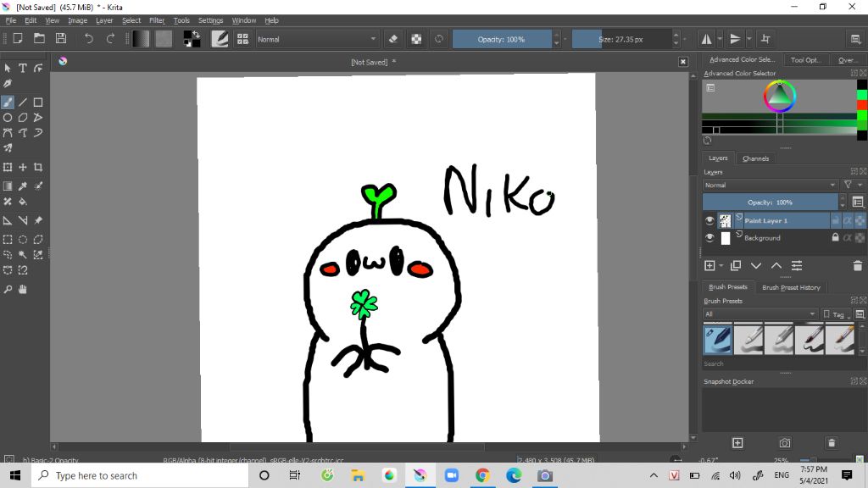The width and height of the screenshot is (868, 488).
Task: Move layer up with chevron button
Action: pyautogui.click(x=776, y=265)
